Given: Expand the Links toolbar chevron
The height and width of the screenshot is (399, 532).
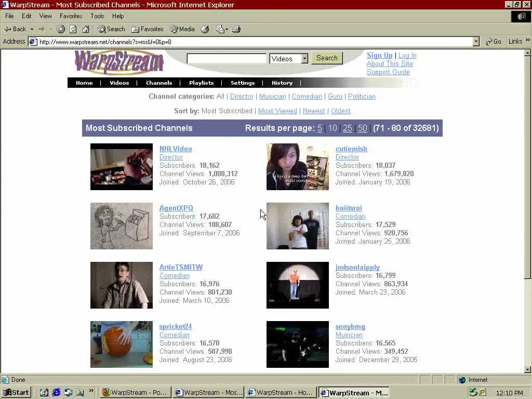Looking at the screenshot, I should (528, 40).
